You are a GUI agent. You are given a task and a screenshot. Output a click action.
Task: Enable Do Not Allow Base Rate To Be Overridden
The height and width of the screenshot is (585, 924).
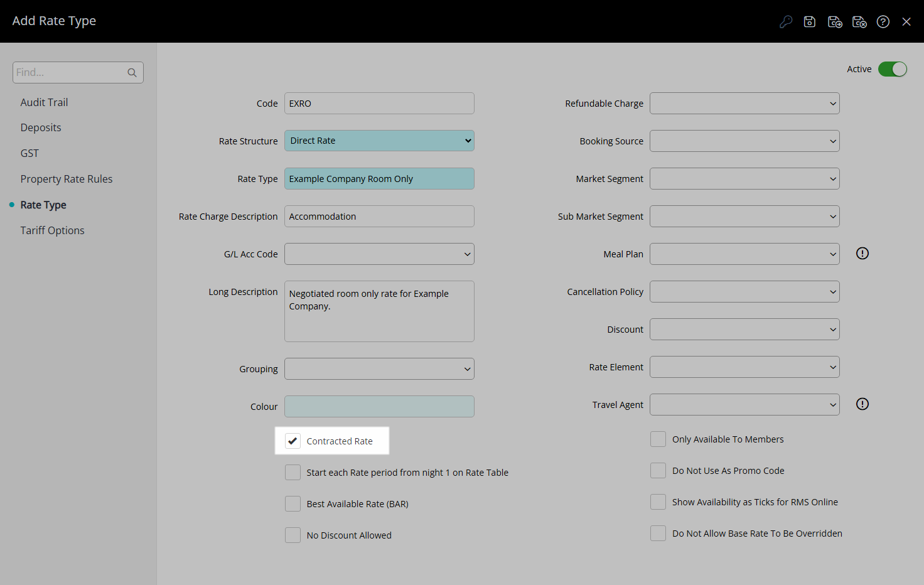(x=658, y=534)
